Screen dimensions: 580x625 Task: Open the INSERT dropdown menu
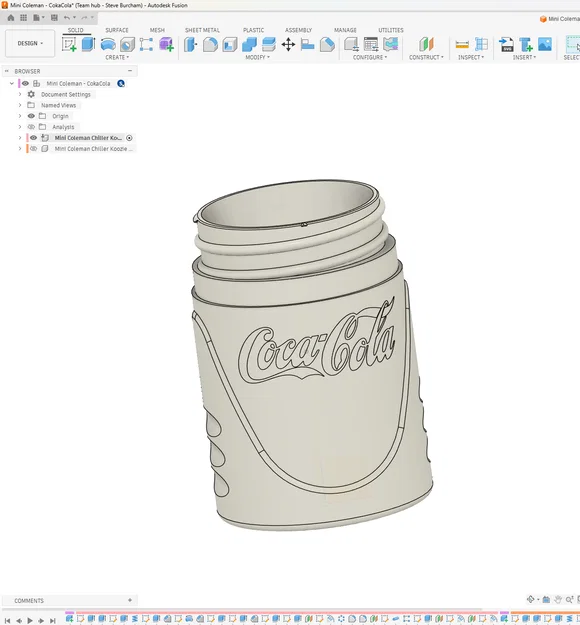tap(524, 57)
